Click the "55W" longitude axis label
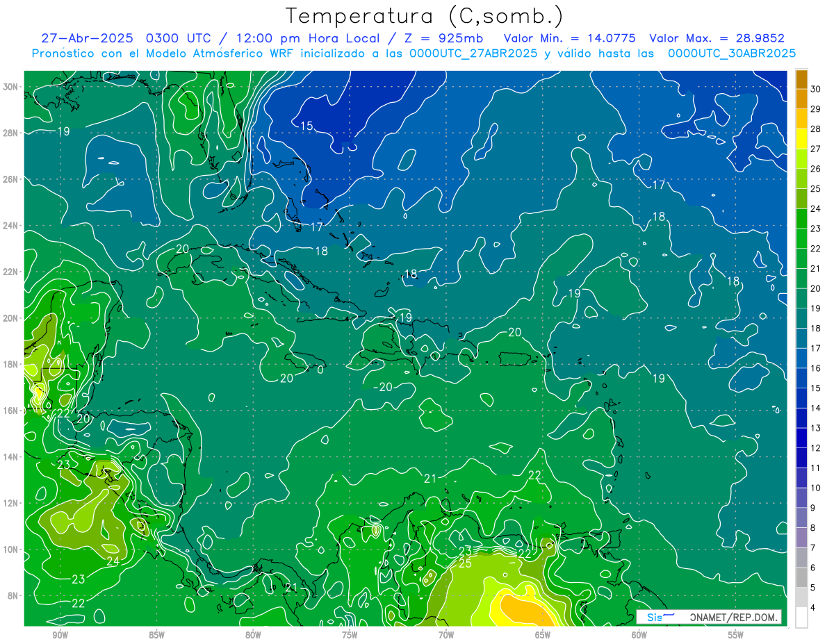Screen dimensions: 834x644 click(x=736, y=635)
